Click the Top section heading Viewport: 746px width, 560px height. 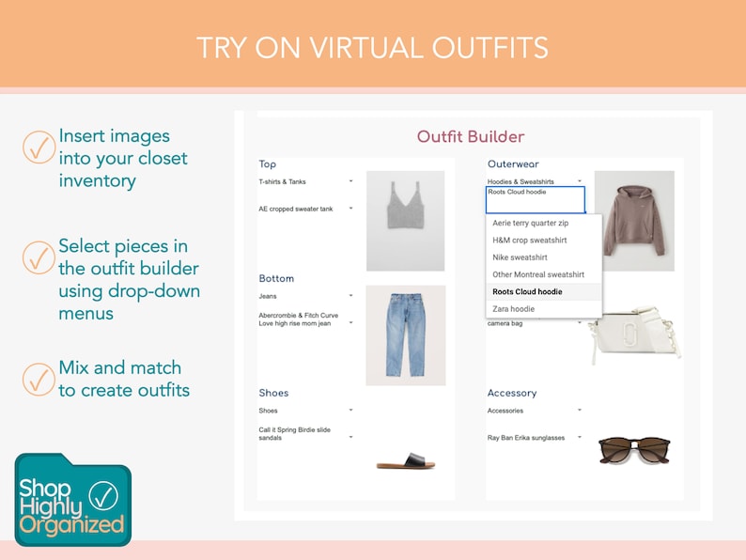tap(268, 164)
